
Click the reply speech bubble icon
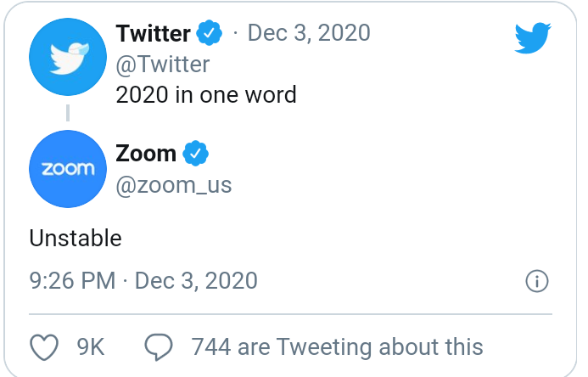click(x=159, y=347)
